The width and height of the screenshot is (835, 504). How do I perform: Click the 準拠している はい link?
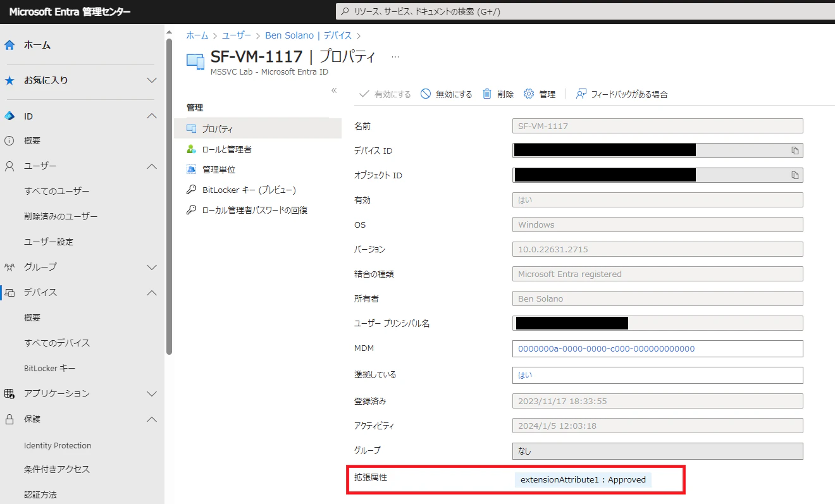525,375
